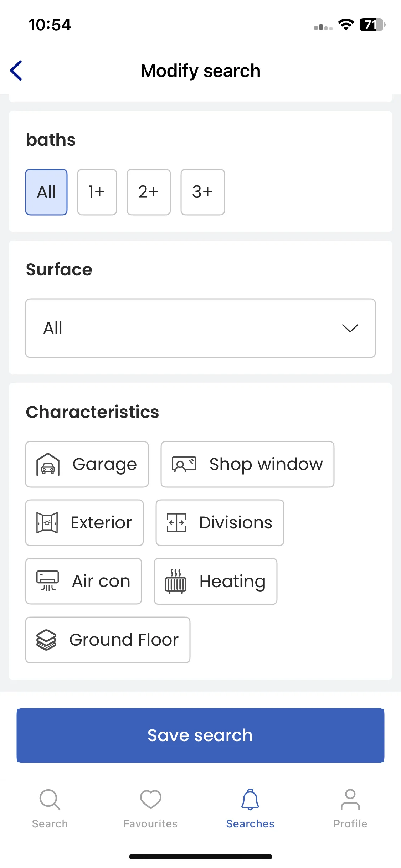The height and width of the screenshot is (868, 401).
Task: Enable the Heating characteristic filter
Action: (x=216, y=581)
